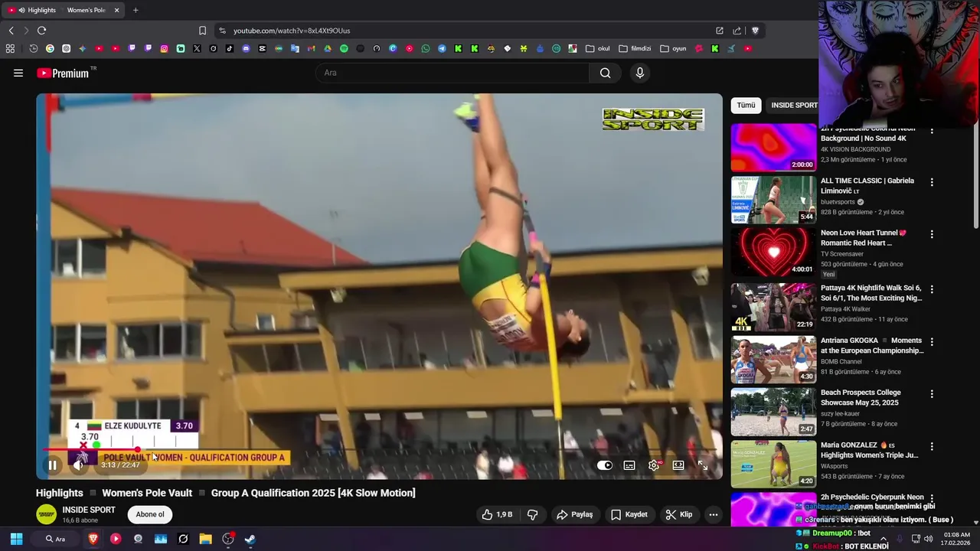
Task: Open Brave Shields icon in address bar
Action: [755, 31]
